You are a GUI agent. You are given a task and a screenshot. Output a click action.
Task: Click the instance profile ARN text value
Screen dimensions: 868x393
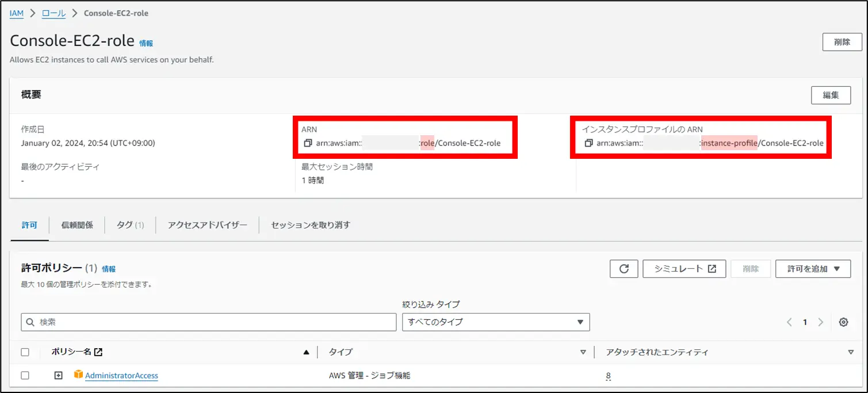coord(710,143)
